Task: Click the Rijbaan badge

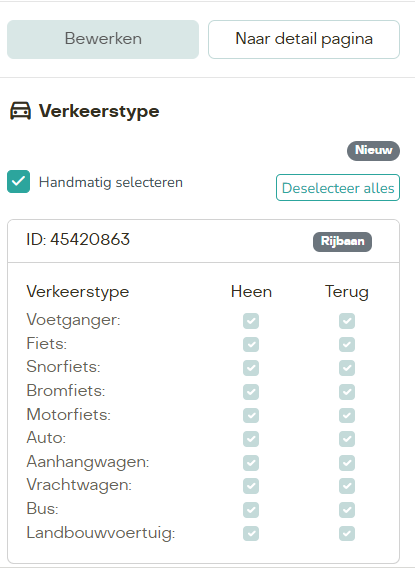Action: [x=342, y=242]
